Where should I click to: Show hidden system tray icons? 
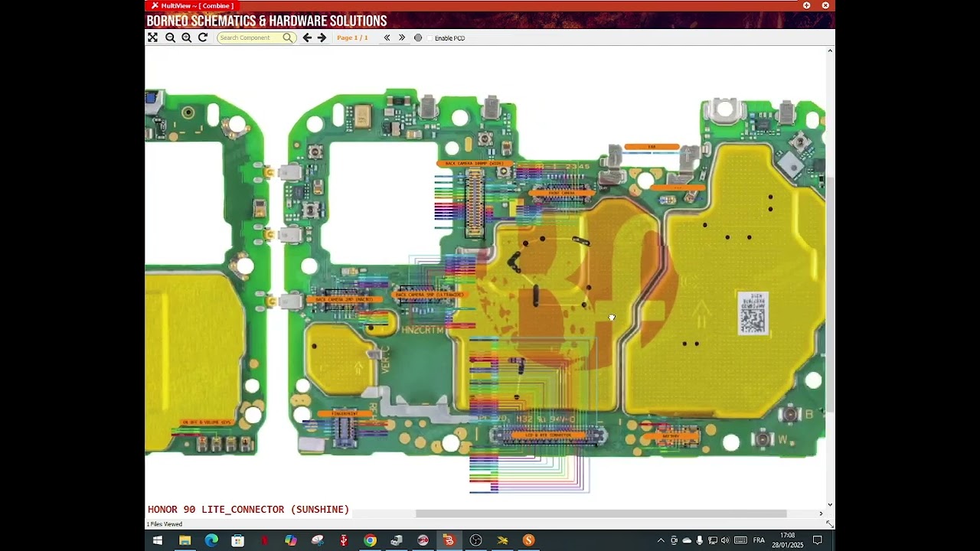pos(661,540)
